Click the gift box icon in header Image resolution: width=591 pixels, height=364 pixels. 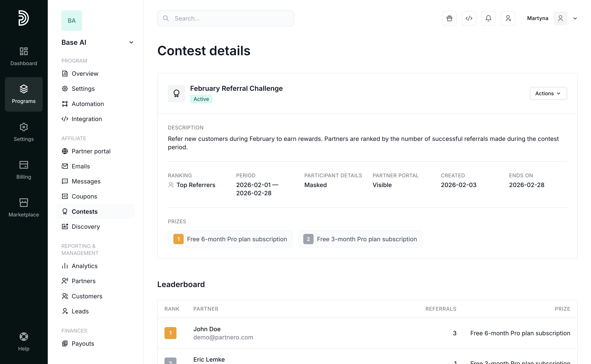coord(449,18)
